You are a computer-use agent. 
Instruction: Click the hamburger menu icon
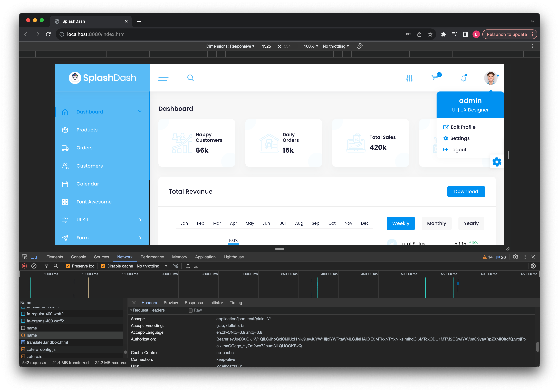click(163, 78)
